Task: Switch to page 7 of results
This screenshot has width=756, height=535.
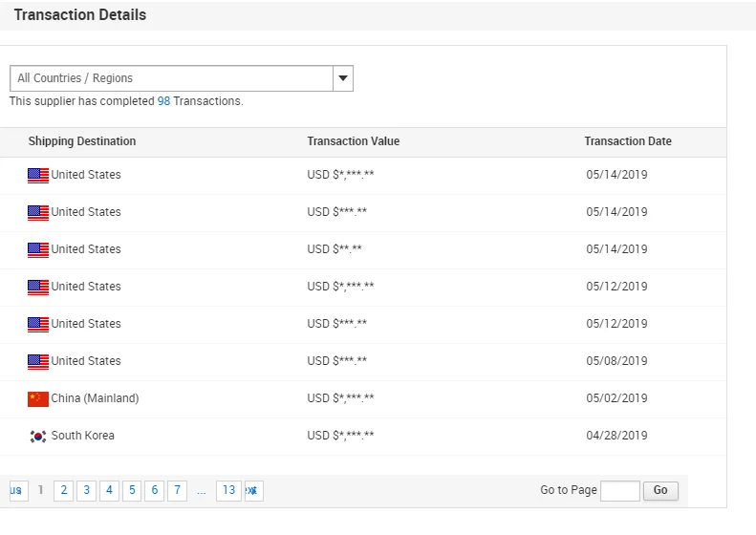Action: 178,490
